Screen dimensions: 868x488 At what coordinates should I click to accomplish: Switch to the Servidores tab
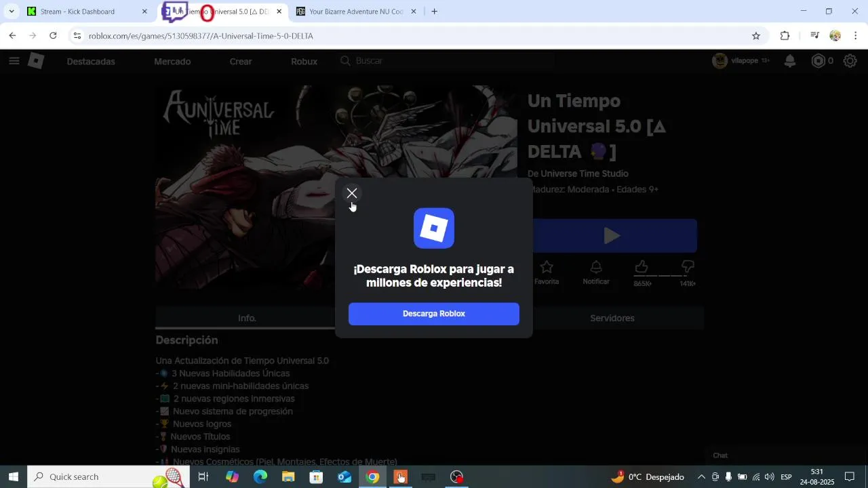(x=612, y=318)
